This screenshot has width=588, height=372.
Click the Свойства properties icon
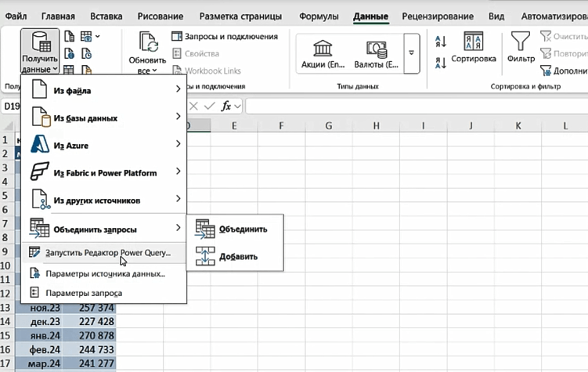coord(177,53)
